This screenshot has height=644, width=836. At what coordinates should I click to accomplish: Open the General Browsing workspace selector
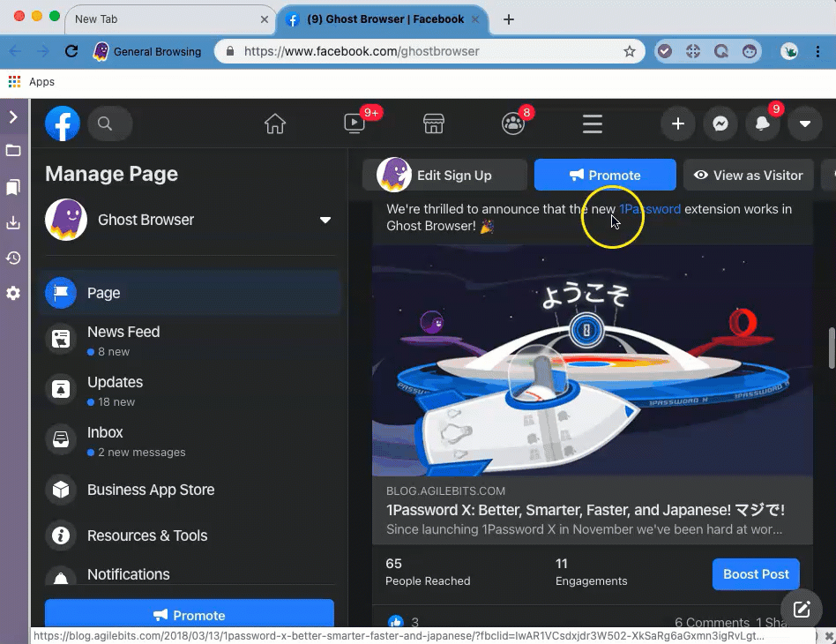[146, 51]
